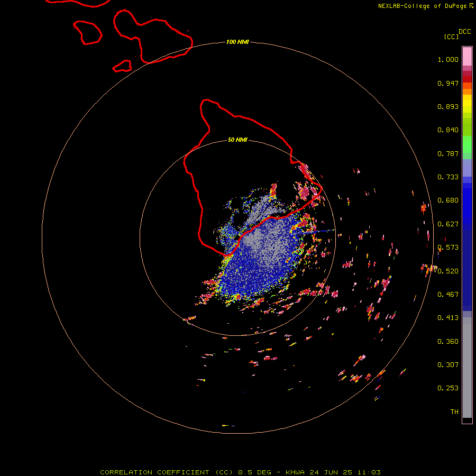Click the 0.787 legend value

pyautogui.click(x=448, y=153)
